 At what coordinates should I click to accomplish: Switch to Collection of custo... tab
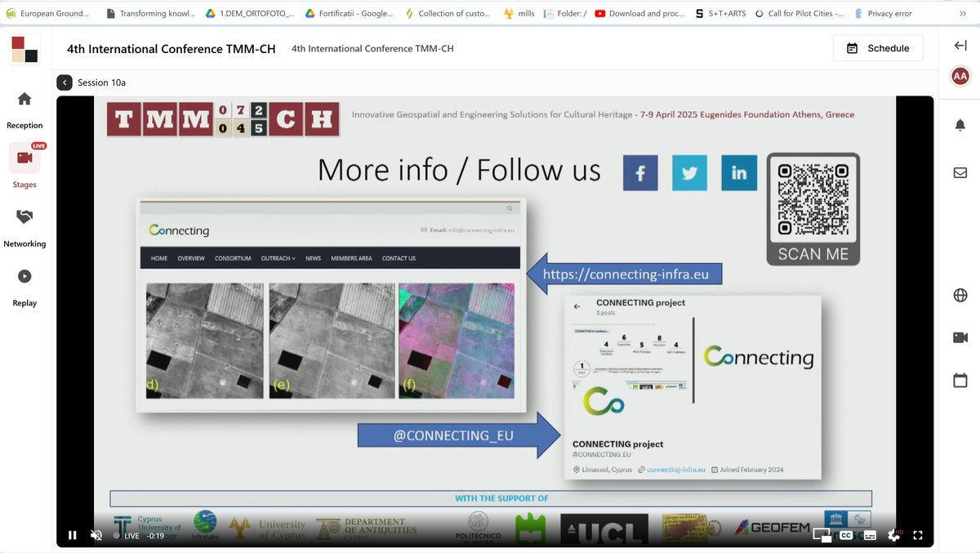tap(448, 13)
